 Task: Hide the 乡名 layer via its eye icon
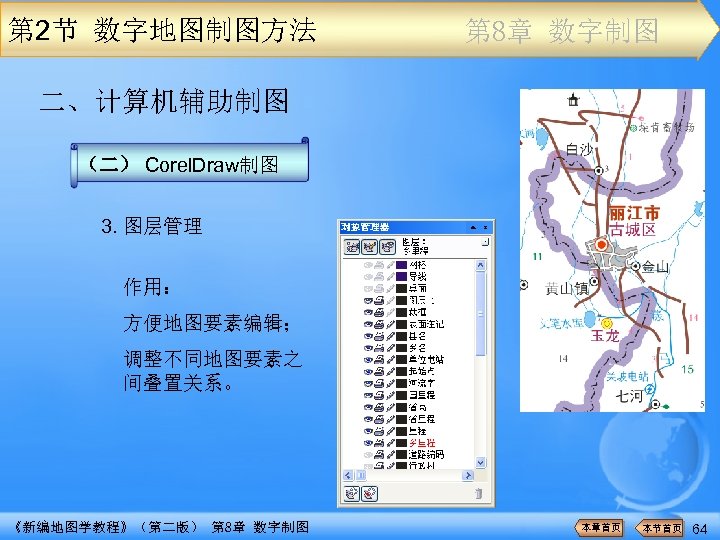pyautogui.click(x=368, y=348)
